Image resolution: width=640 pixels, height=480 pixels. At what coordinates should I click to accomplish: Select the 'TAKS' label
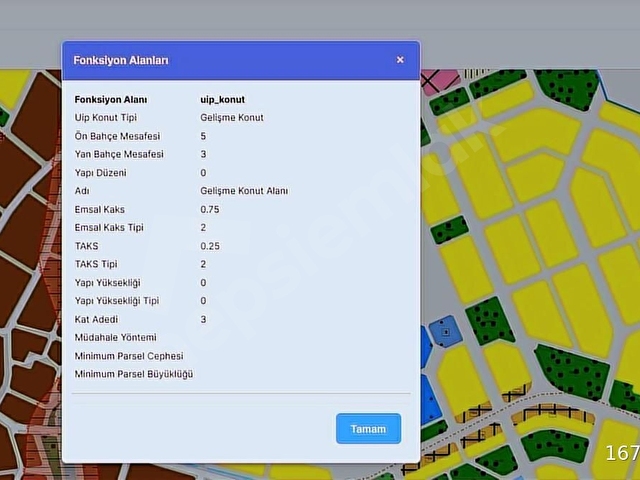[x=87, y=246]
